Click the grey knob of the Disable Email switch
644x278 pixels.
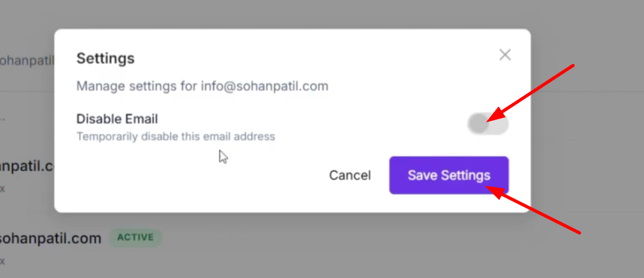[478, 125]
